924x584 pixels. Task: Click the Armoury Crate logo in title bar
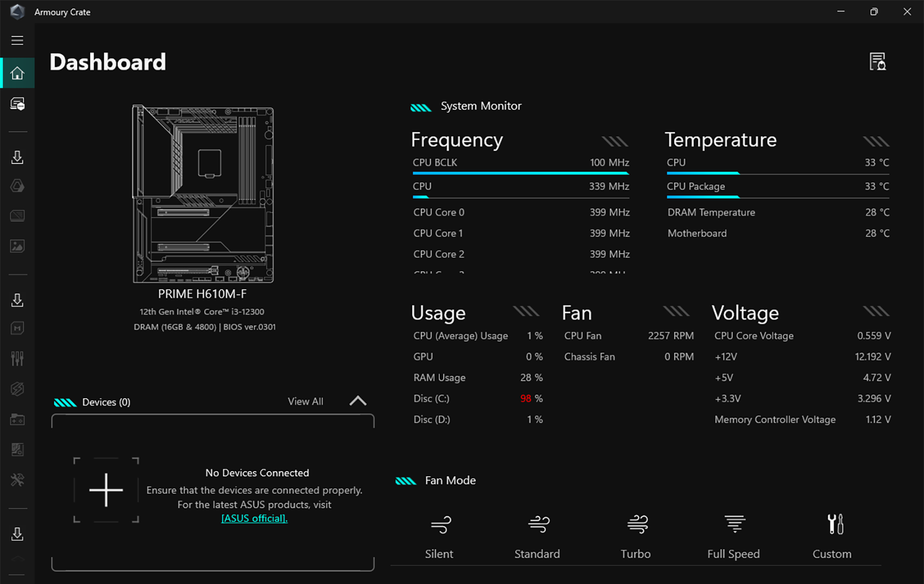pyautogui.click(x=17, y=11)
